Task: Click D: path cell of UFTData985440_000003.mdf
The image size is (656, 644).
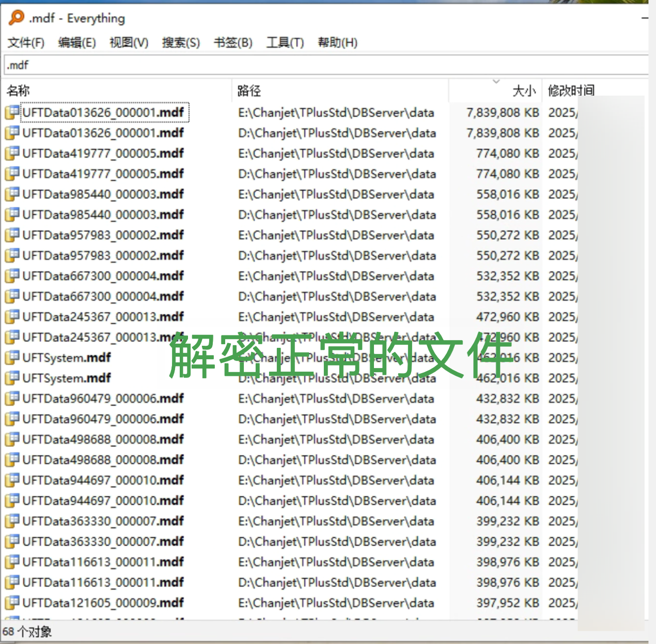Action: point(337,214)
